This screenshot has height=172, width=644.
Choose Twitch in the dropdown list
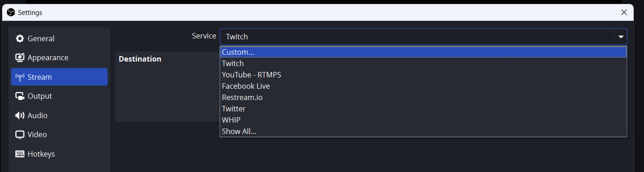coord(423,63)
